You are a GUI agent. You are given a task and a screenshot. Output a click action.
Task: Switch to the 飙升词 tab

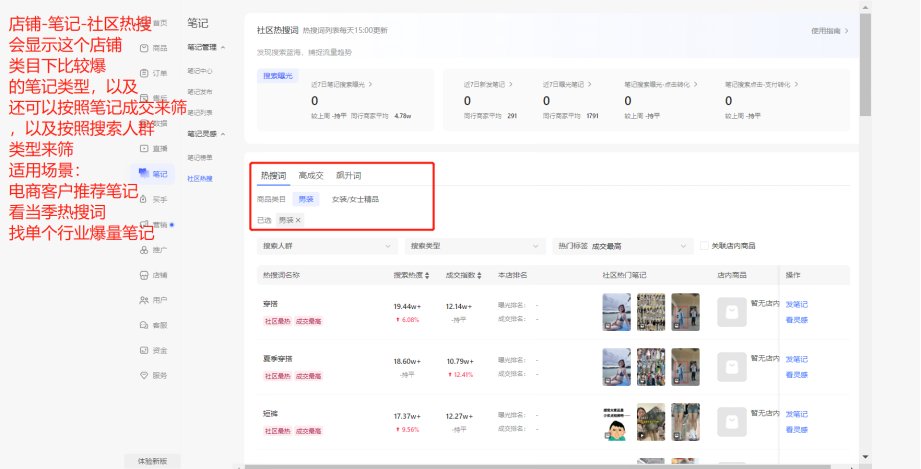[x=348, y=176]
